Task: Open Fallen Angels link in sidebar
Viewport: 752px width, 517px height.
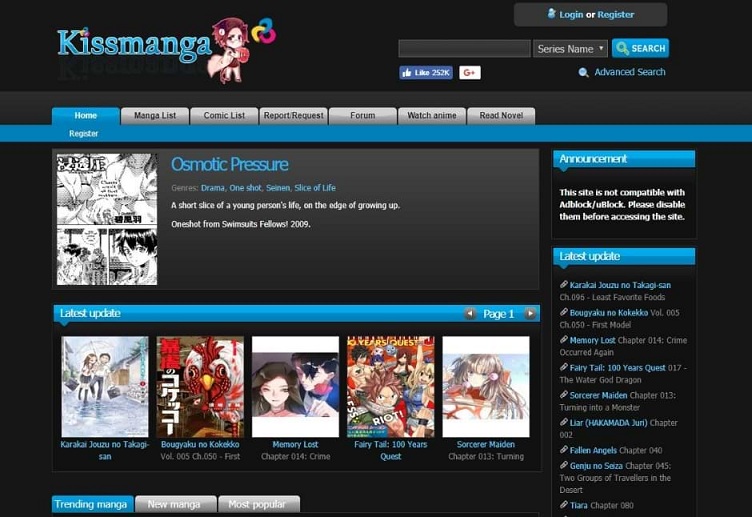Action: [x=593, y=450]
